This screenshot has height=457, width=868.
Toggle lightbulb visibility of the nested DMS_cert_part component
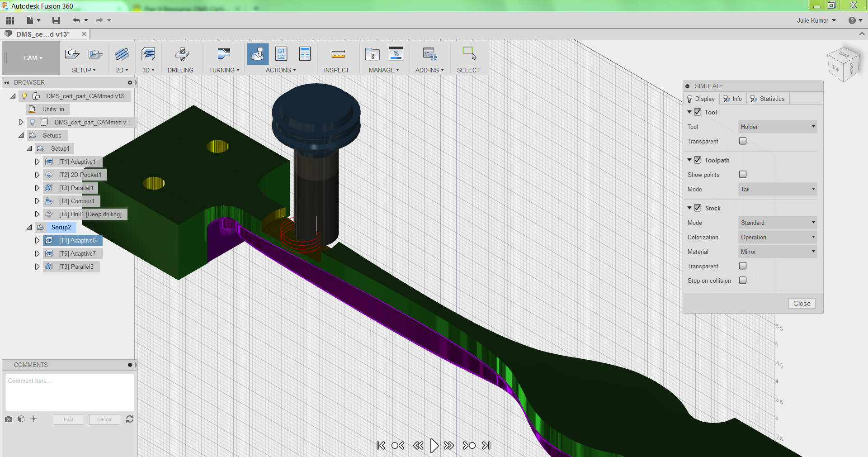tap(32, 122)
